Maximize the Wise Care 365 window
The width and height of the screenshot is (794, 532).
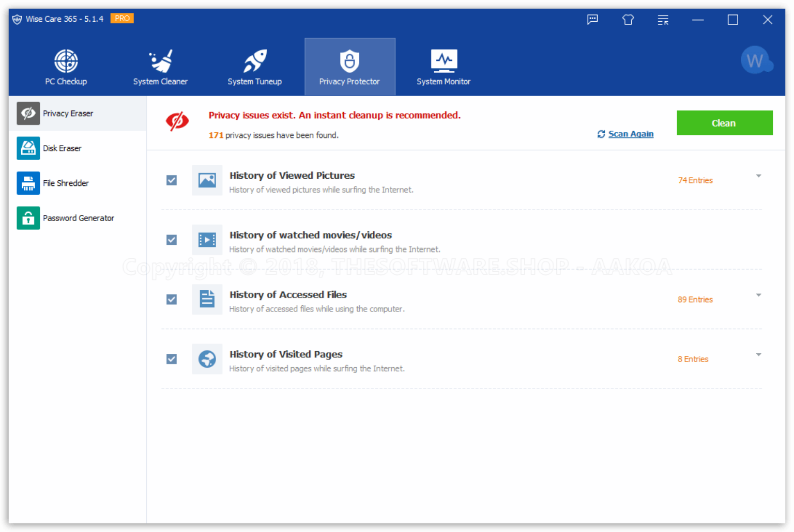(x=733, y=20)
